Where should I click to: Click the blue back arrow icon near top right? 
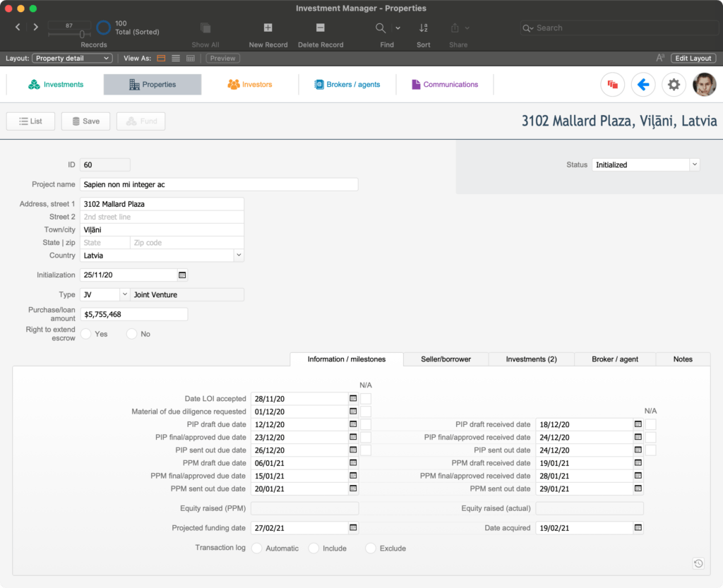pyautogui.click(x=643, y=84)
